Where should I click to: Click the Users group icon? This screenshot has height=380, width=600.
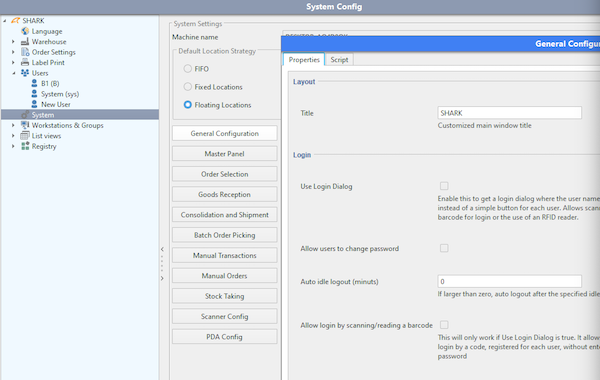tap(25, 73)
